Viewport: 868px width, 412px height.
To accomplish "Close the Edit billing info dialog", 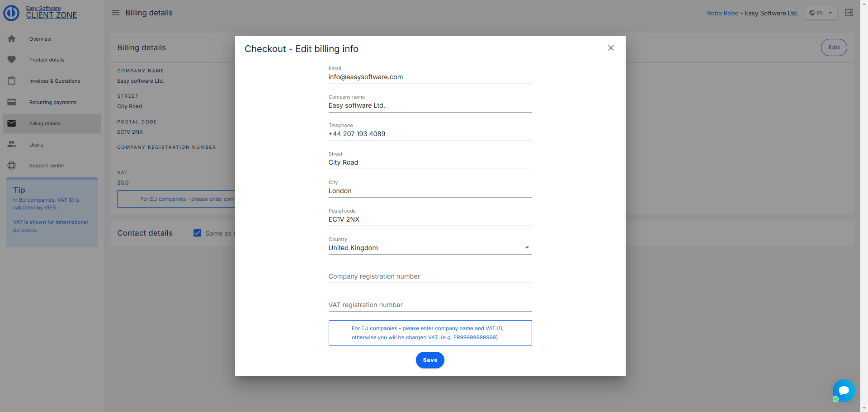I will 611,48.
